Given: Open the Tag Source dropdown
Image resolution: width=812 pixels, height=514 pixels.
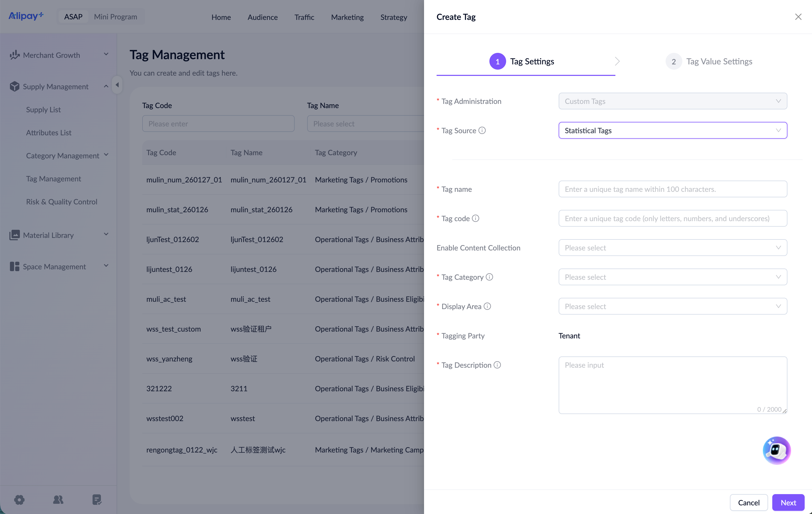Looking at the screenshot, I should tap(672, 130).
